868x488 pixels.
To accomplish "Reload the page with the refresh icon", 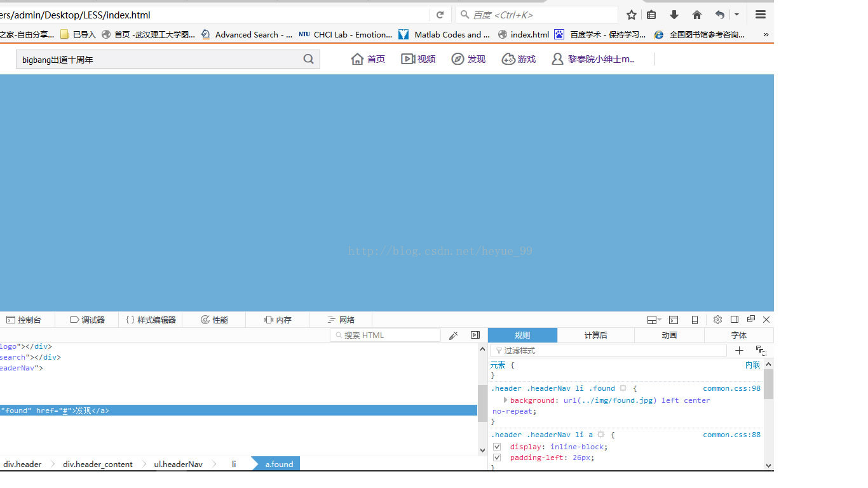I will 440,15.
